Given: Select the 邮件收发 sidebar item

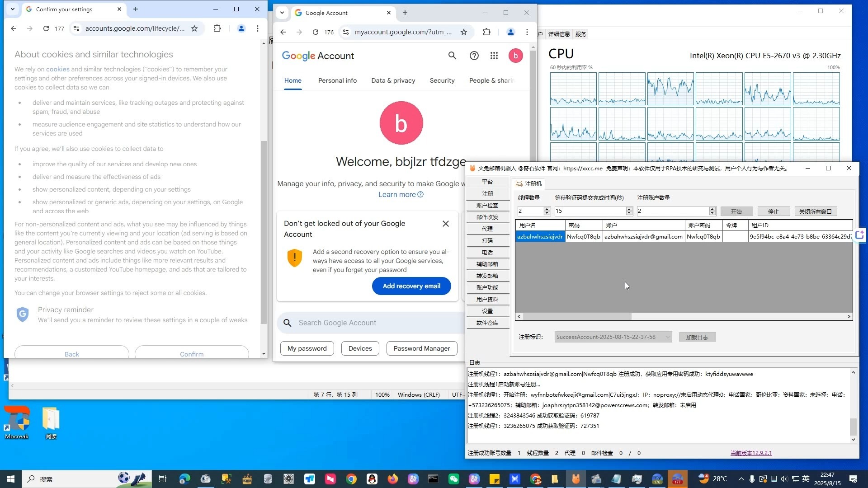Looking at the screenshot, I should pyautogui.click(x=487, y=217).
